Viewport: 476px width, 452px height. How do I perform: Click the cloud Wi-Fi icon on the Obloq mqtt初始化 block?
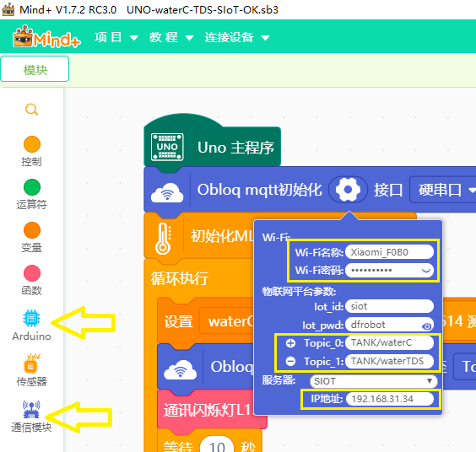167,192
